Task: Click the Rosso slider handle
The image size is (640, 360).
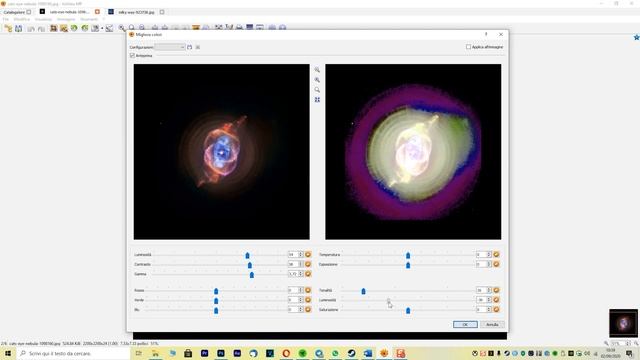Action: (216, 291)
